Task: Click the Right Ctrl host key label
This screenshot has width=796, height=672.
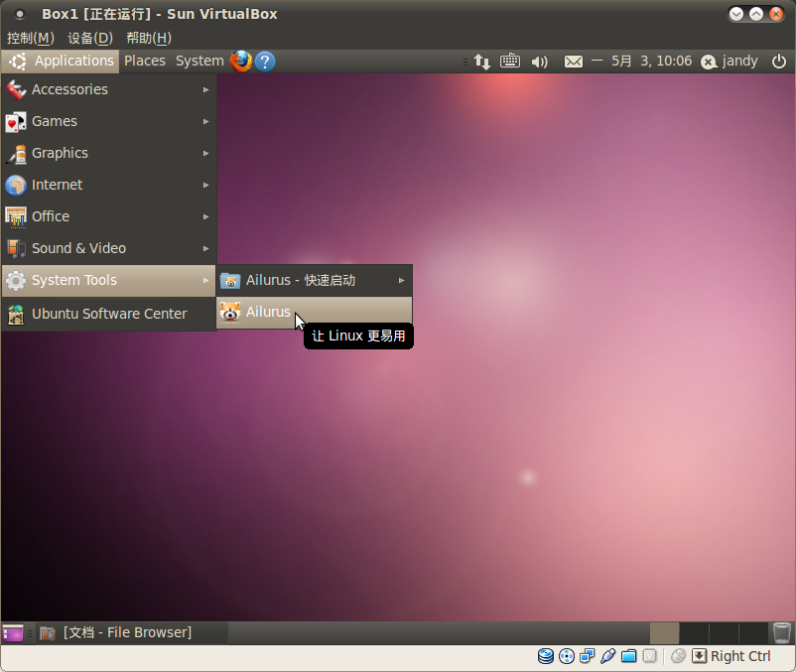Action: (x=740, y=656)
